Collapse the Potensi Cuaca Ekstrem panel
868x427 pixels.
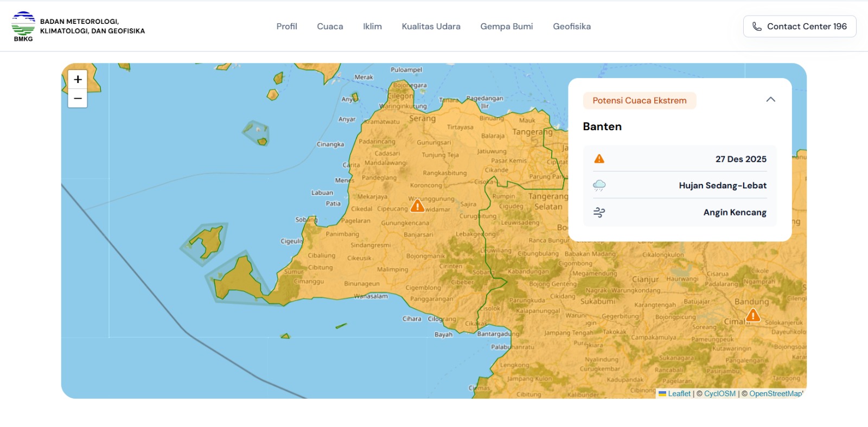770,100
